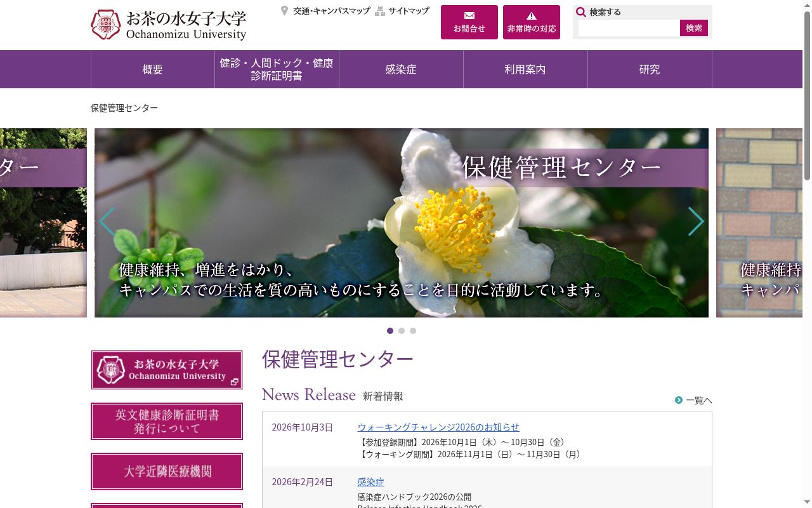Open ウォーキングチャレンジ2026のお知らせ news link
812x508 pixels.
point(438,427)
